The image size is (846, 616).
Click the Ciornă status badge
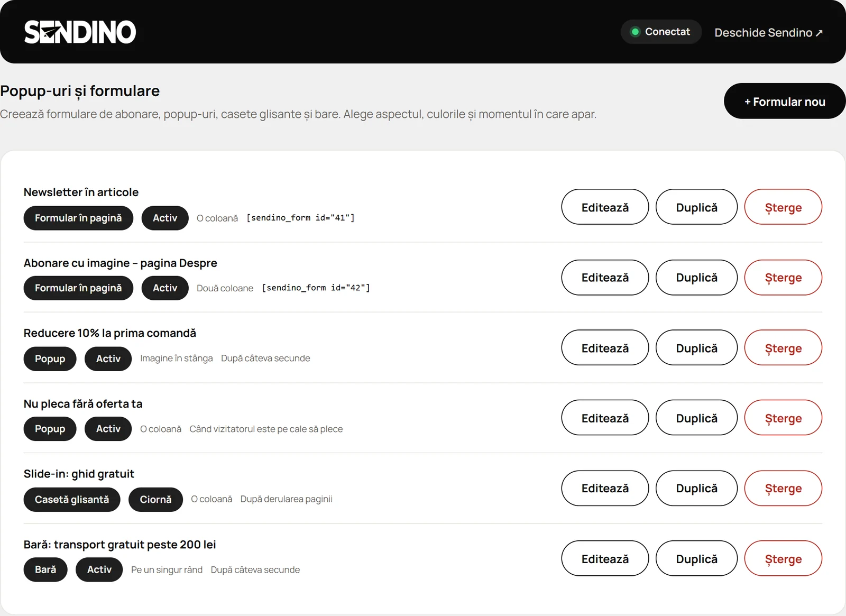(155, 500)
